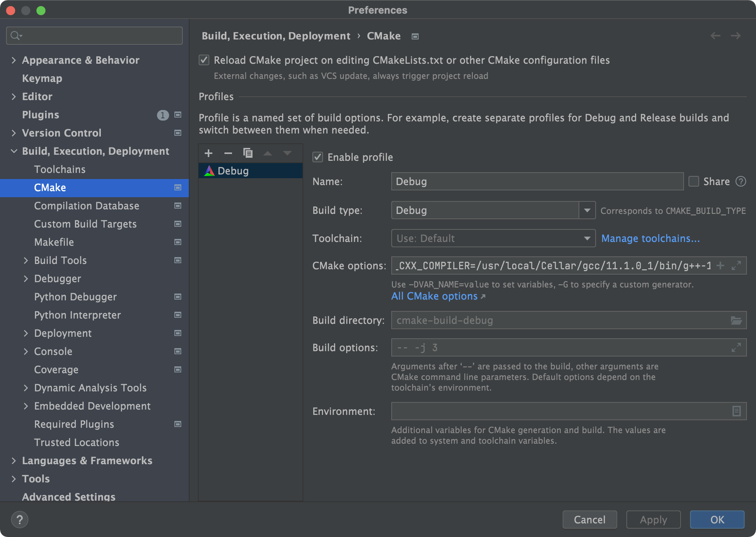
Task: Copy the selected Debug profile
Action: pos(248,153)
